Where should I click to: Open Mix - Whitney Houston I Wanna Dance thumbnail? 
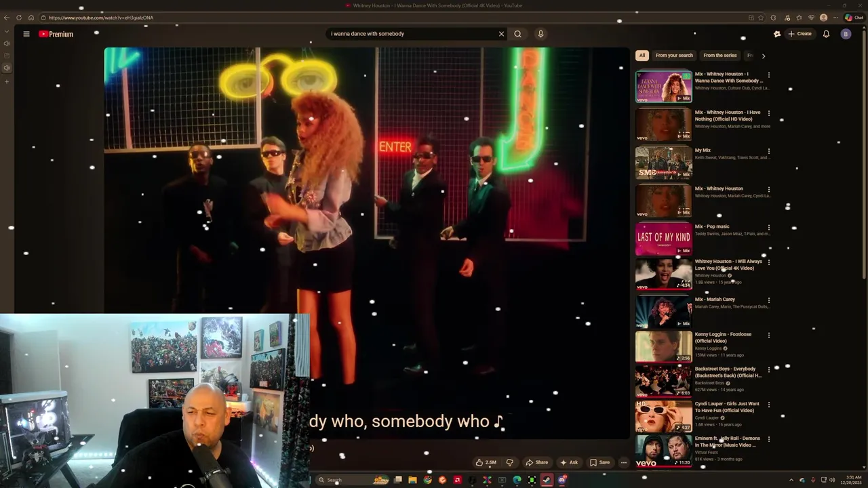(x=664, y=86)
